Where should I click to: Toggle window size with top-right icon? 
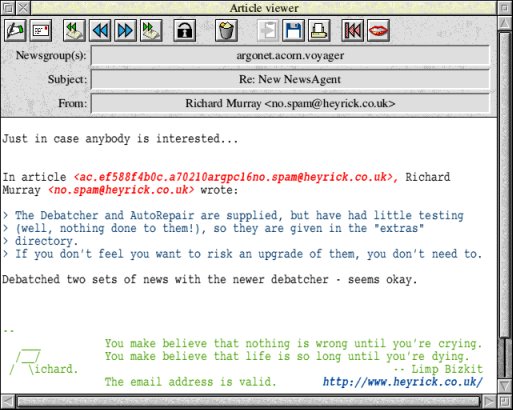tap(505, 8)
